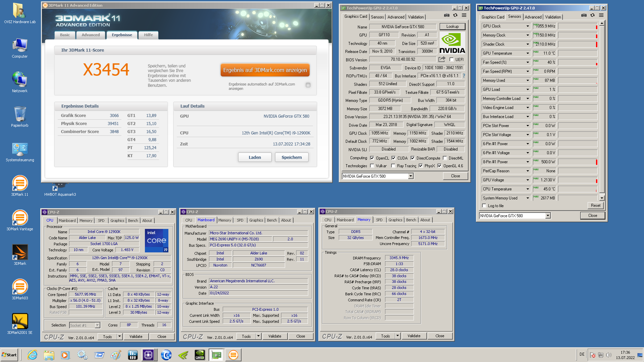This screenshot has width=644, height=362.
Task: Click the Start button
Action: tap(9, 355)
